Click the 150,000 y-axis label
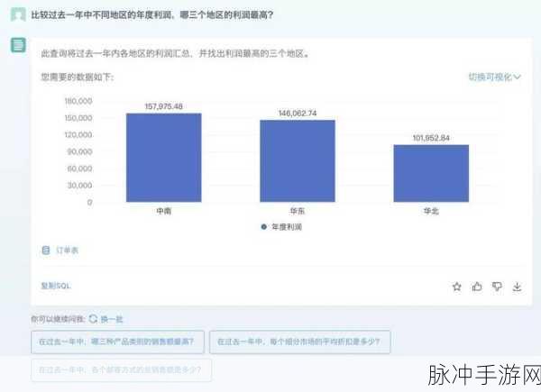Viewport: 541px width, 392px height. tap(78, 118)
